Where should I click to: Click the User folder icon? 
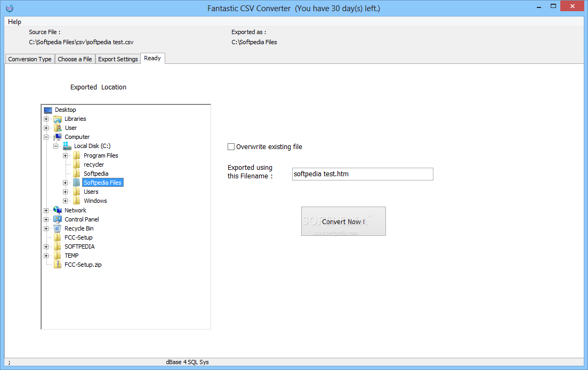[58, 128]
